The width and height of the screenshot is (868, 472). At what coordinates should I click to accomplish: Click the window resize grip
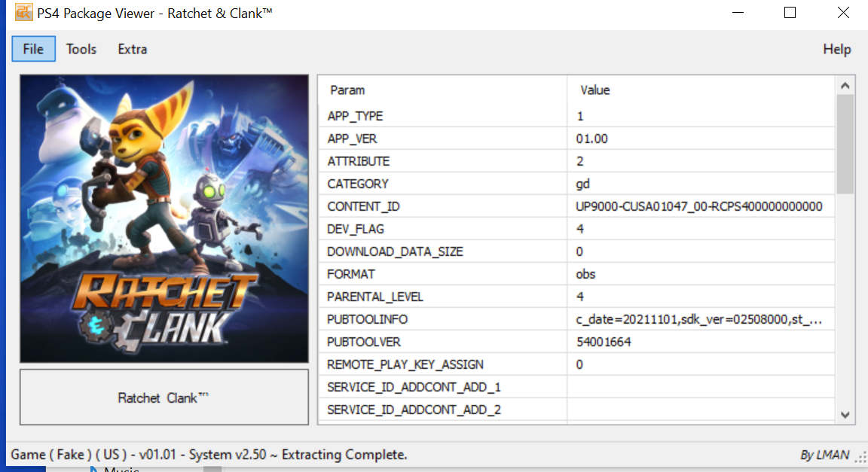tap(860, 456)
